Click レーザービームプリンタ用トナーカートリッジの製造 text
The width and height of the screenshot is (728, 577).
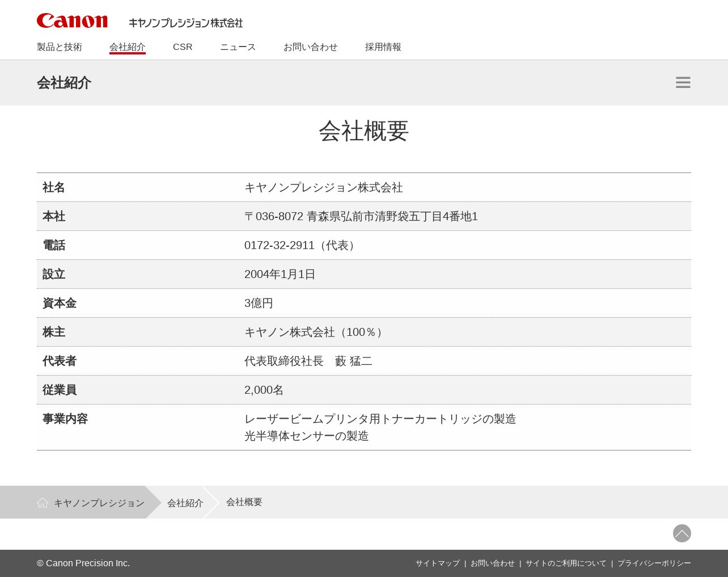coord(380,419)
